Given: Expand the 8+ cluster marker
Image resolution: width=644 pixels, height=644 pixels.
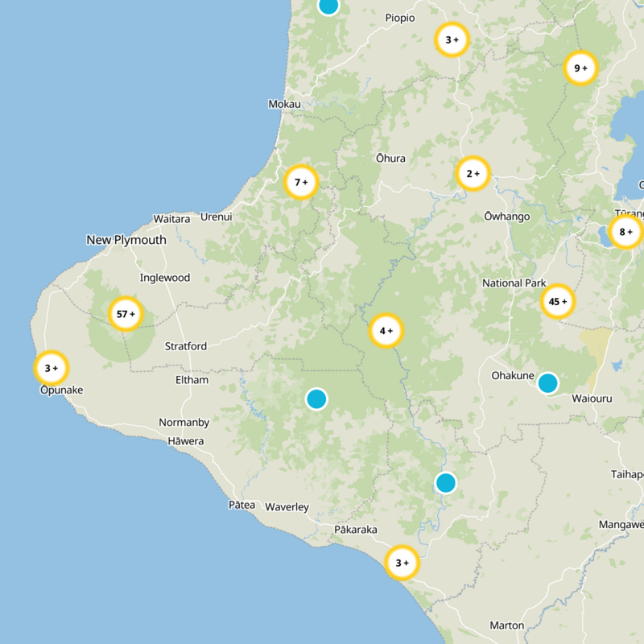Looking at the screenshot, I should [x=625, y=233].
